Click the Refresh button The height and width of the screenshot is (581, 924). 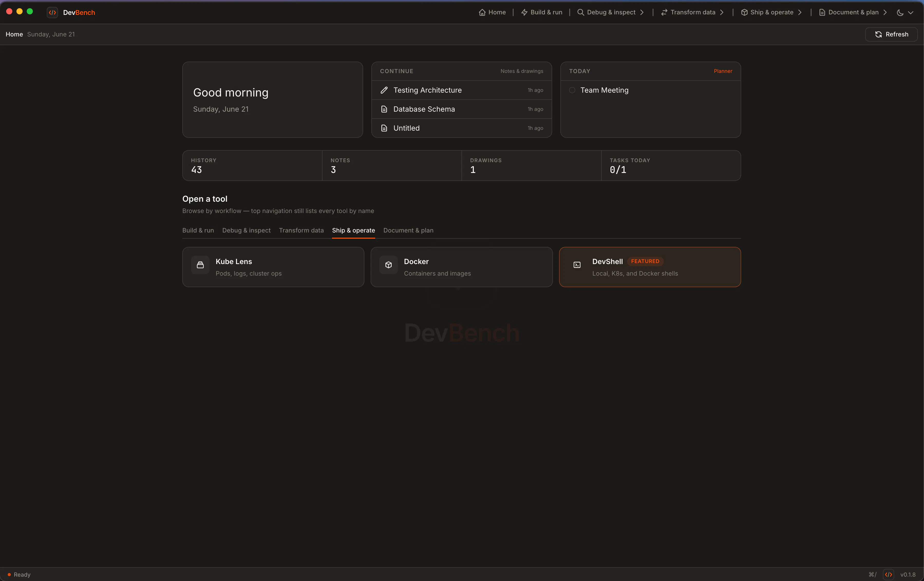891,34
